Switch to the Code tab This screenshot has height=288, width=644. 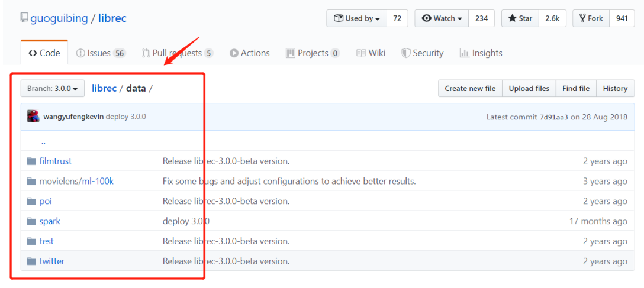tap(44, 53)
